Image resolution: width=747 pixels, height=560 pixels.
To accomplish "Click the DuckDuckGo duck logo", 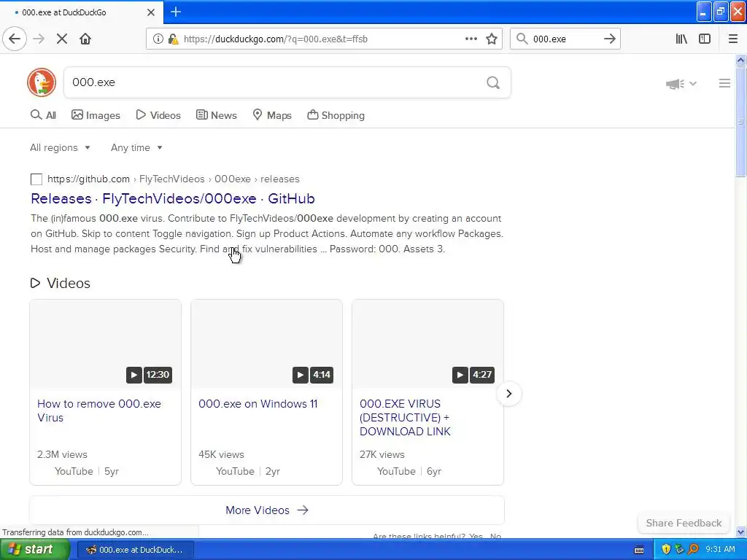I will (42, 82).
